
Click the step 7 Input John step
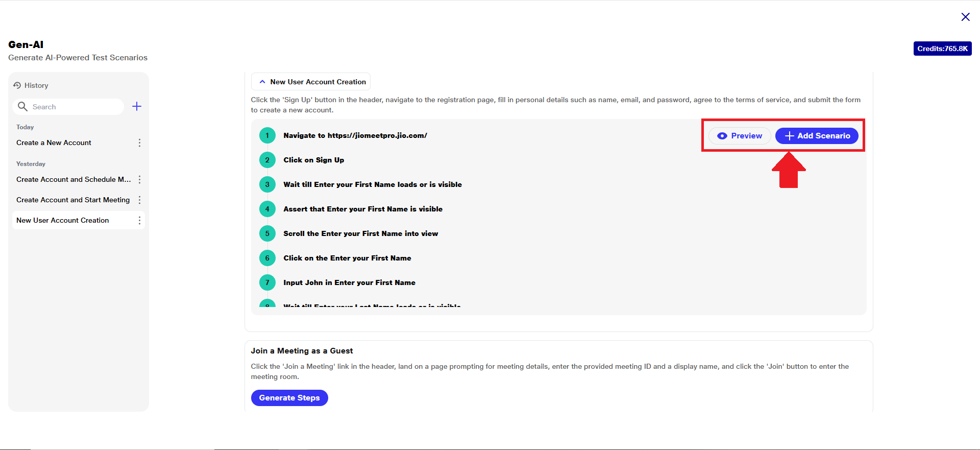[x=349, y=282]
